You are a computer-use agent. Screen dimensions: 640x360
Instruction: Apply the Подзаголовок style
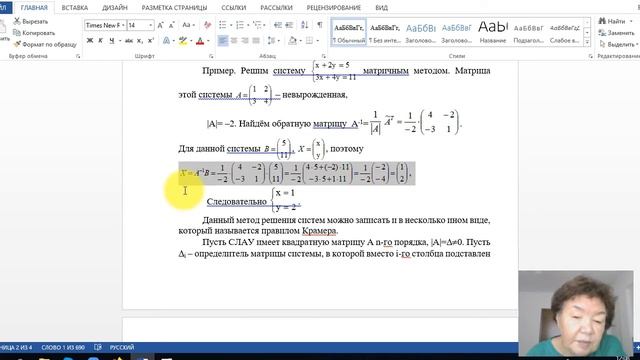click(529, 32)
